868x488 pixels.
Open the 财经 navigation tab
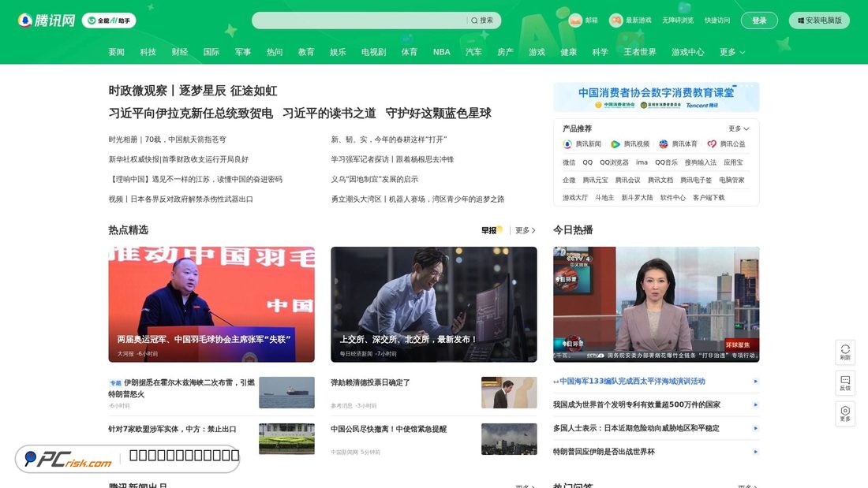[x=179, y=52]
